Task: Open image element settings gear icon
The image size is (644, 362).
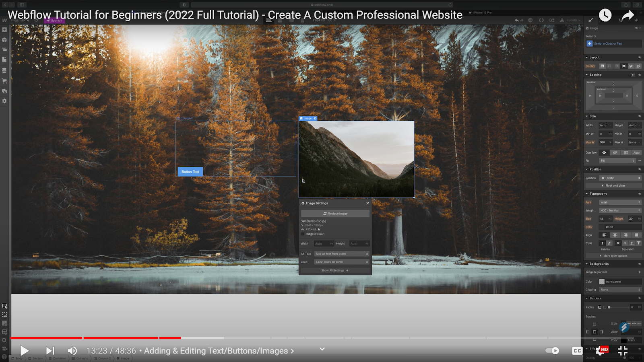Action: pos(315,118)
